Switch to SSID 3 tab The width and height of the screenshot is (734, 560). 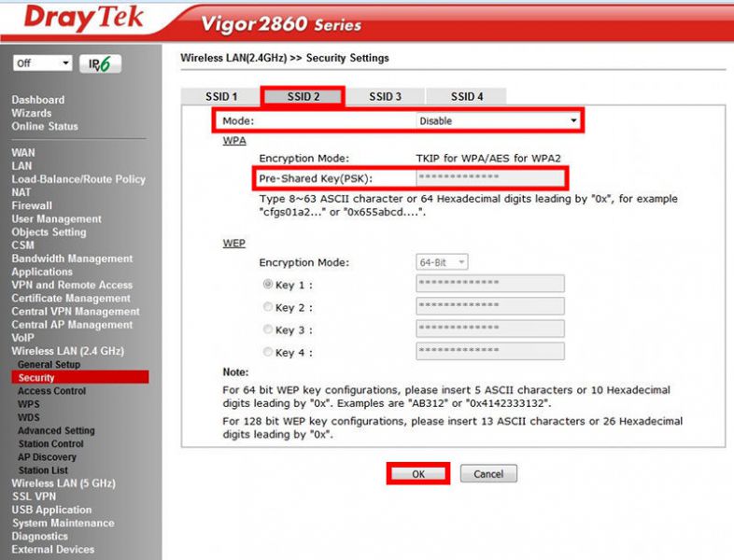click(385, 96)
